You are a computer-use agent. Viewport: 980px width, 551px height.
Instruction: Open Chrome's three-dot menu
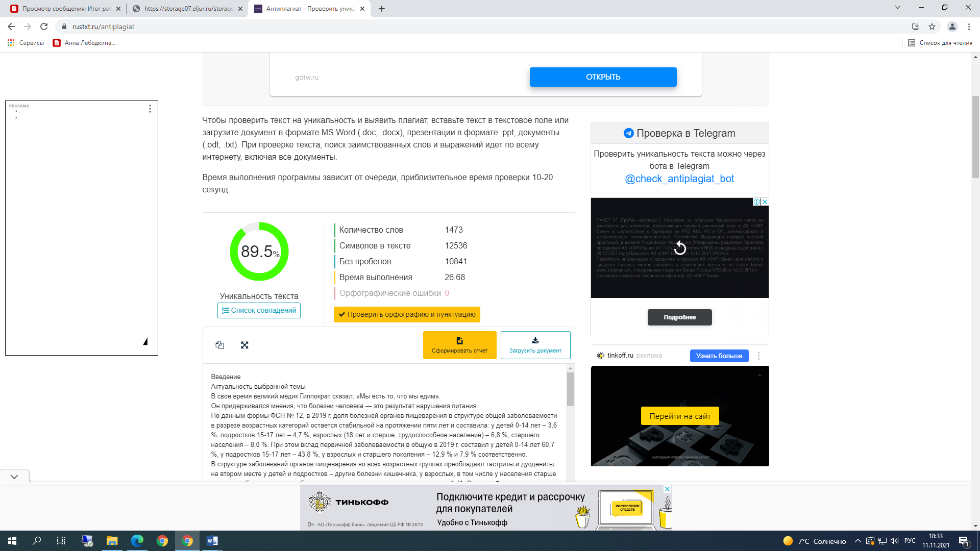969,27
